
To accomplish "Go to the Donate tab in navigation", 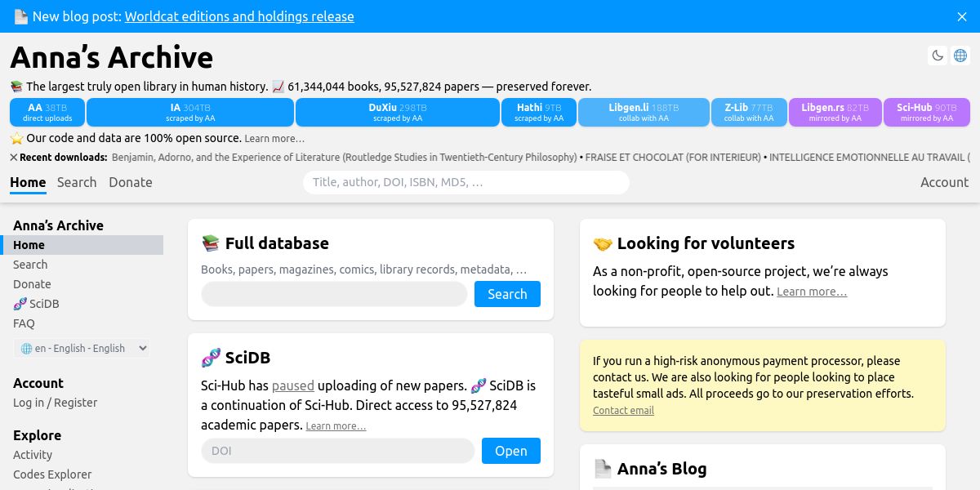I will [131, 182].
